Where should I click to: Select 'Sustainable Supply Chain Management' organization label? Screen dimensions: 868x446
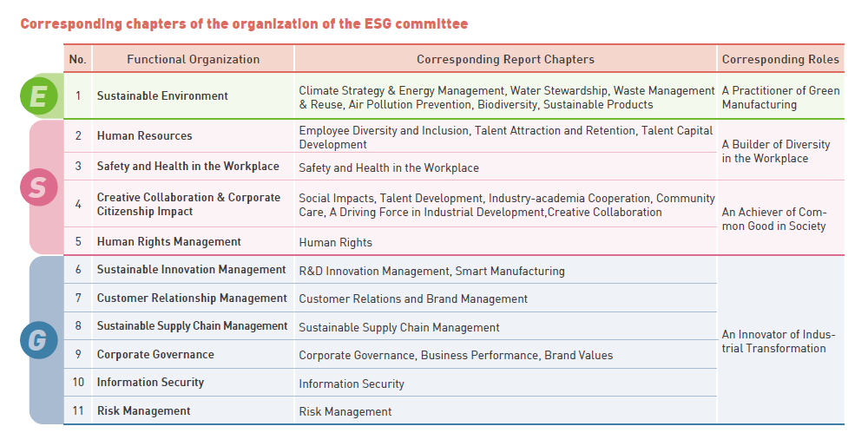tap(192, 326)
